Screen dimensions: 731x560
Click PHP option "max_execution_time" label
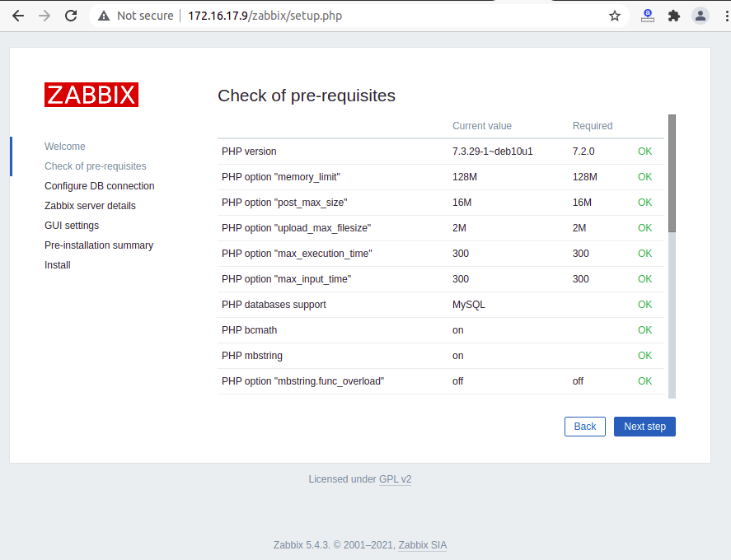[x=297, y=254]
